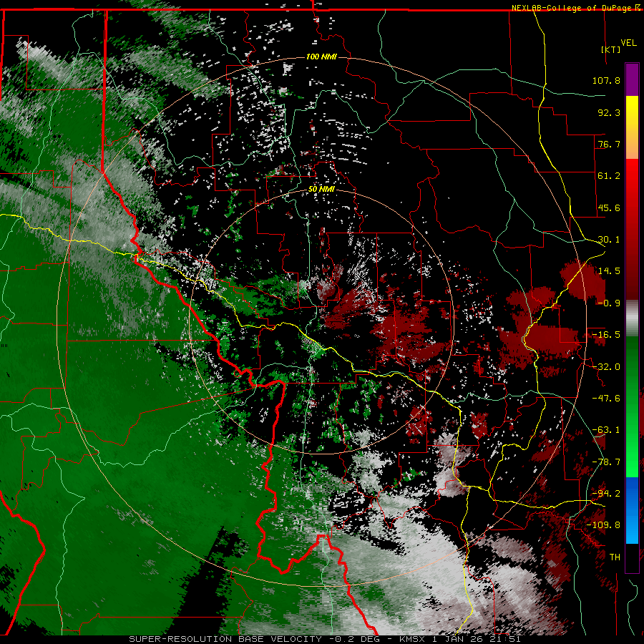This screenshot has height=644, width=644.
Task: Click the NEXLAB-College of DuPage label
Action: coord(575,8)
